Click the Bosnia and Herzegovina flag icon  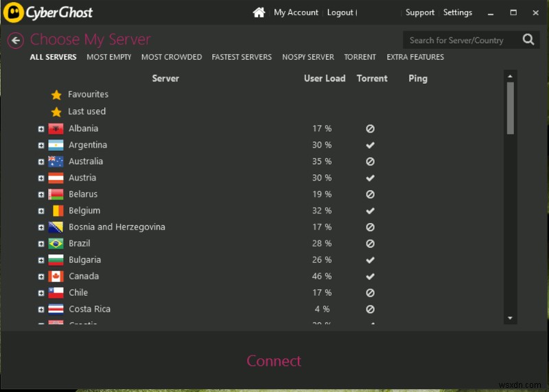(56, 227)
